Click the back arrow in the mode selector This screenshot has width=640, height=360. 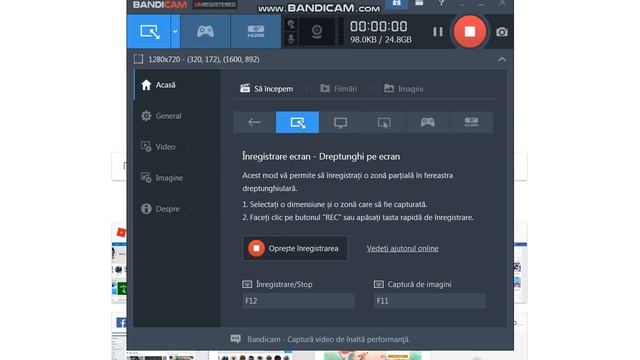(x=254, y=122)
